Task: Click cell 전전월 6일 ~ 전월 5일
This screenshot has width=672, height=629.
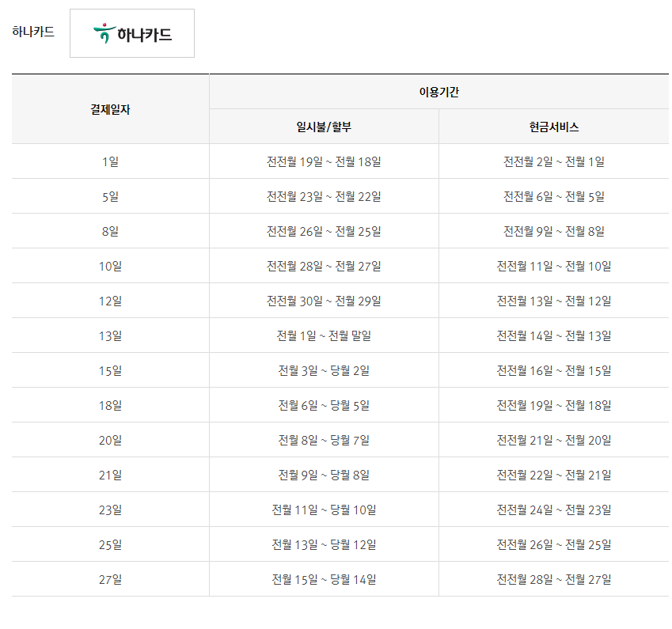Action: coord(554,196)
